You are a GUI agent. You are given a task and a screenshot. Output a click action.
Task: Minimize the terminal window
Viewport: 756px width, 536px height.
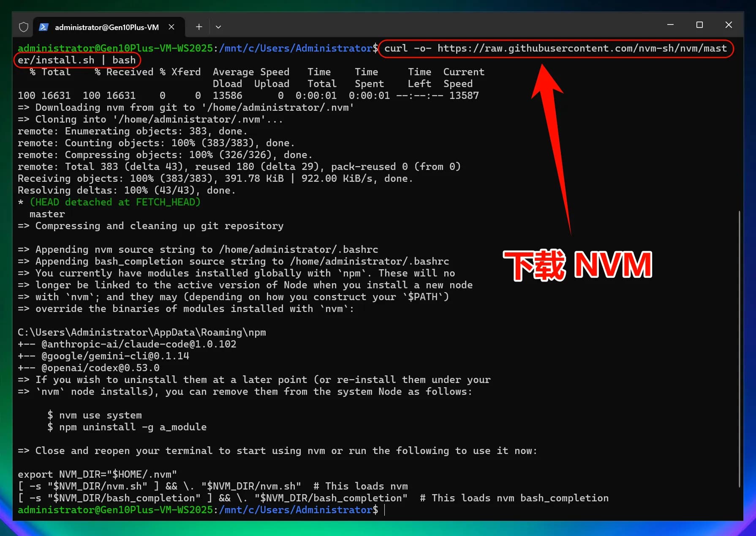tap(670, 25)
